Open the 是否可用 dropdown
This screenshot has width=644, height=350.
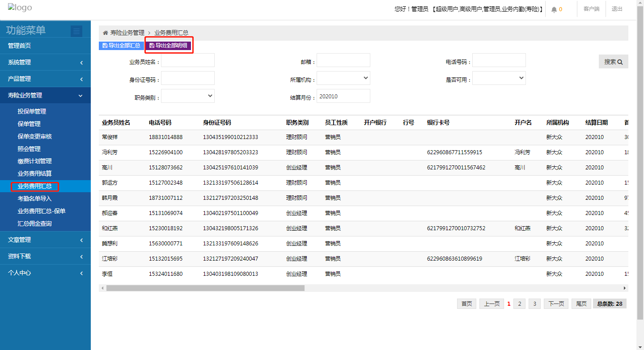coord(499,78)
